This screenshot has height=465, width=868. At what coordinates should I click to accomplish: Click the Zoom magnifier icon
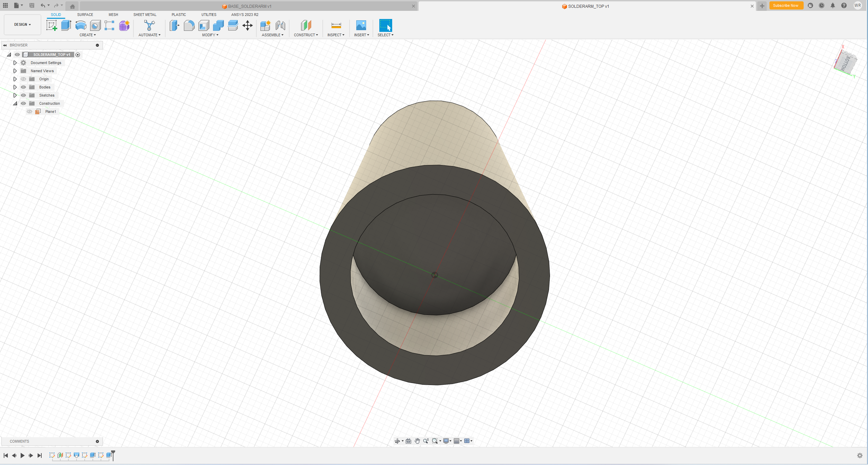click(426, 441)
